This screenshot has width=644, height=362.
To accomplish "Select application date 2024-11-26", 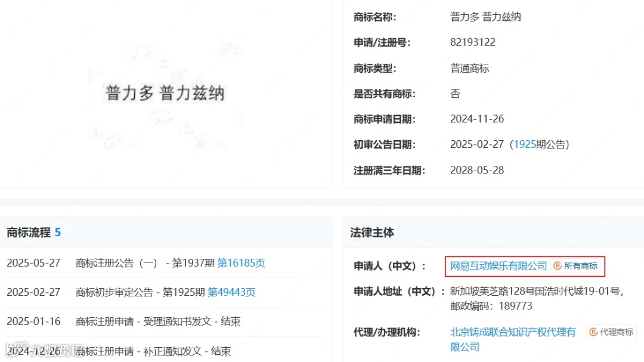I will click(x=477, y=119).
